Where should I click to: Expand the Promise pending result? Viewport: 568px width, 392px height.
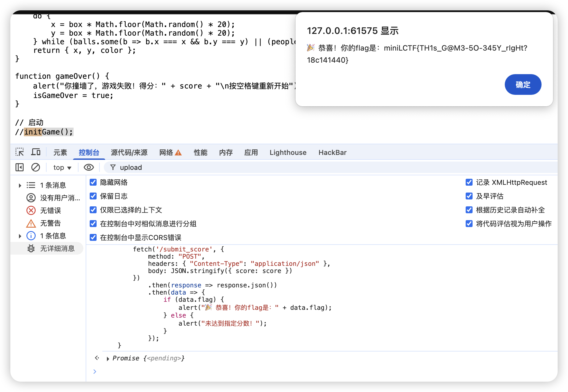point(108,359)
